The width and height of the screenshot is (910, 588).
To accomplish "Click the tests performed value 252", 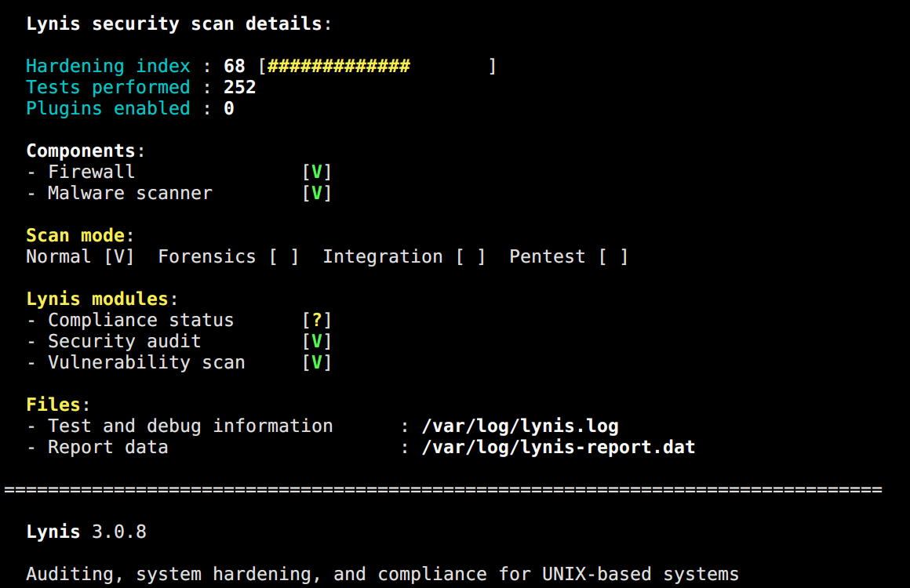I will point(240,88).
